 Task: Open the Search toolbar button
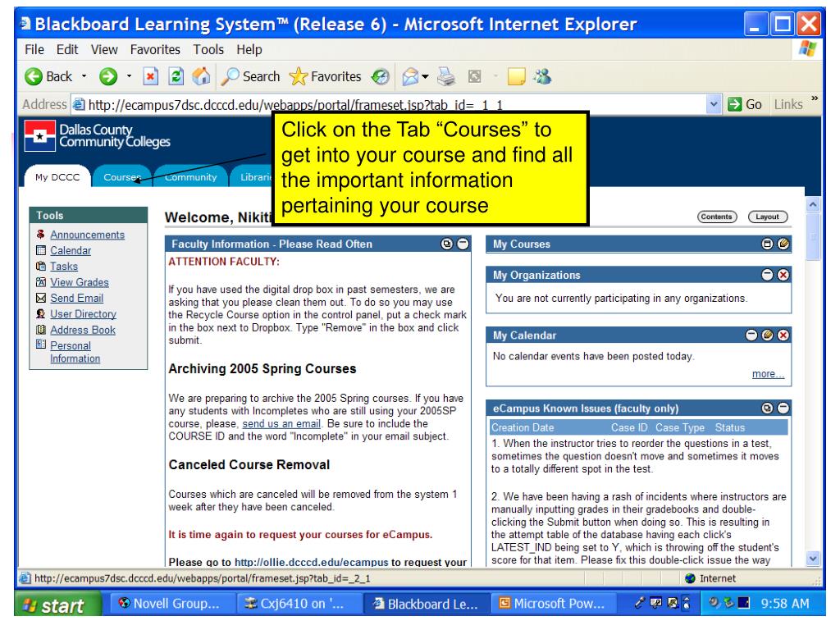click(x=250, y=76)
